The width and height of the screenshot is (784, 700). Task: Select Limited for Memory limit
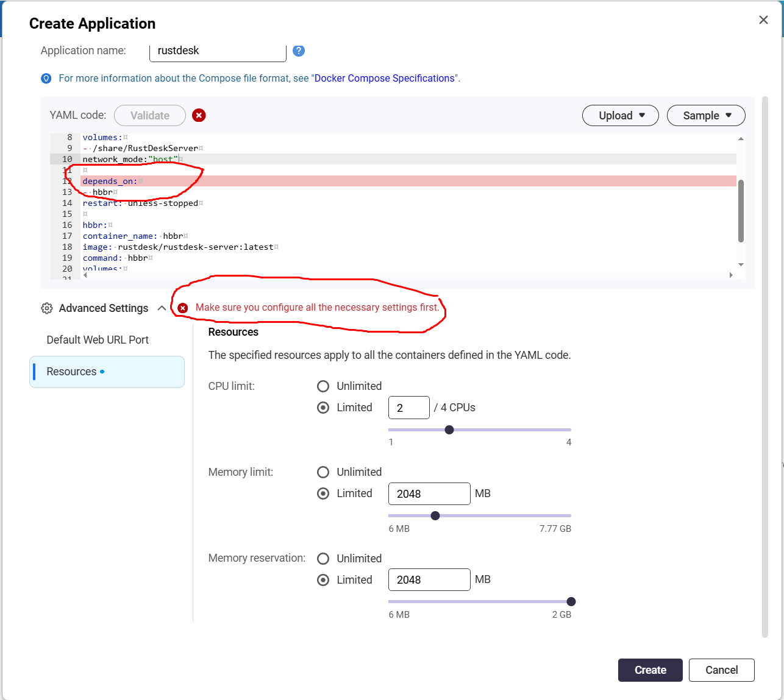[323, 493]
